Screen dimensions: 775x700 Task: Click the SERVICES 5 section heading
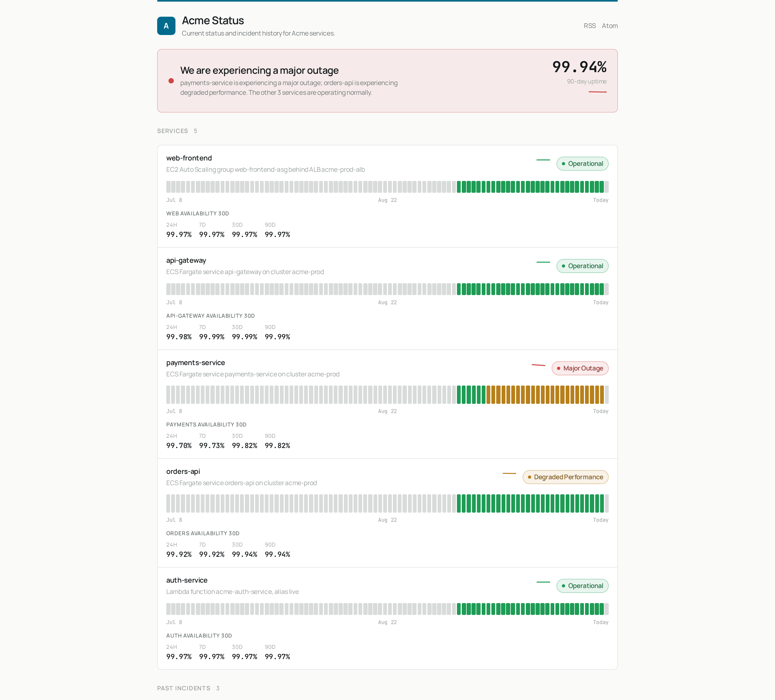(177, 131)
